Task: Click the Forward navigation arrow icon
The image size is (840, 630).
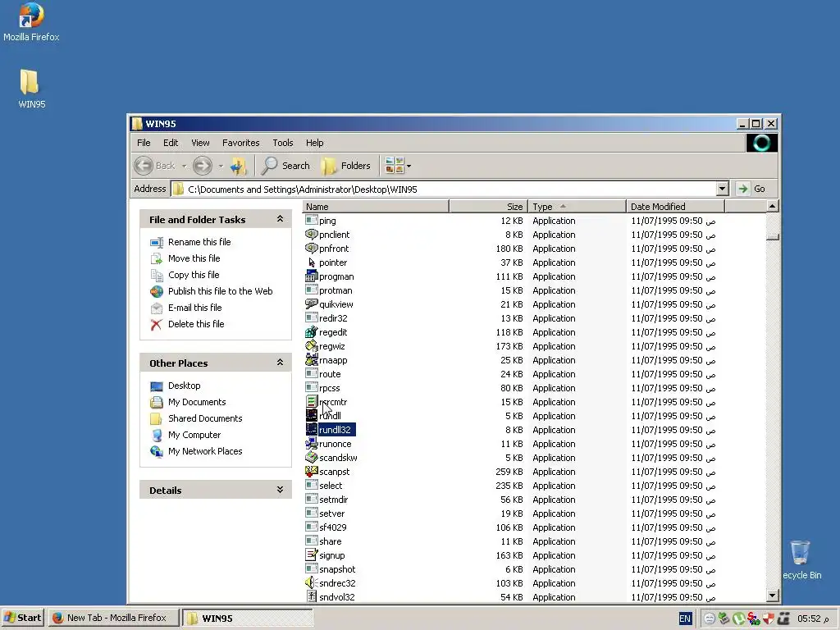Action: [202, 166]
